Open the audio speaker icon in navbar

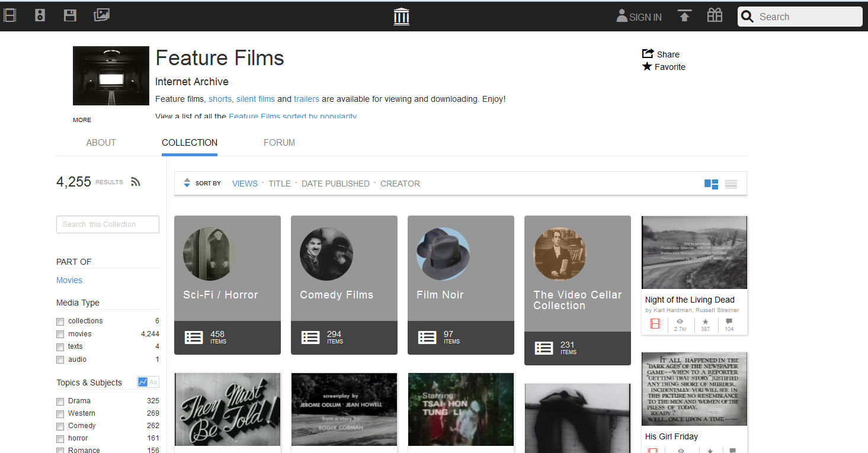click(x=40, y=15)
